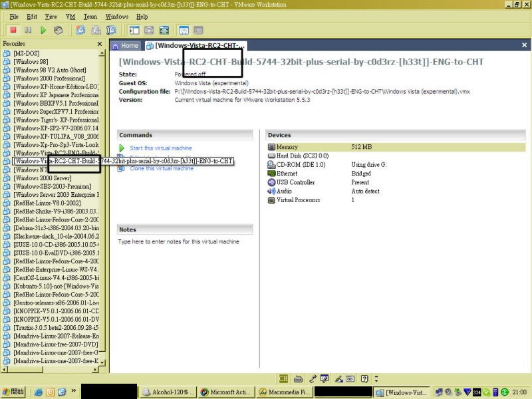The width and height of the screenshot is (532, 399).
Task: Select [Gentoo-releases-x86] favorite
Action: [56, 303]
